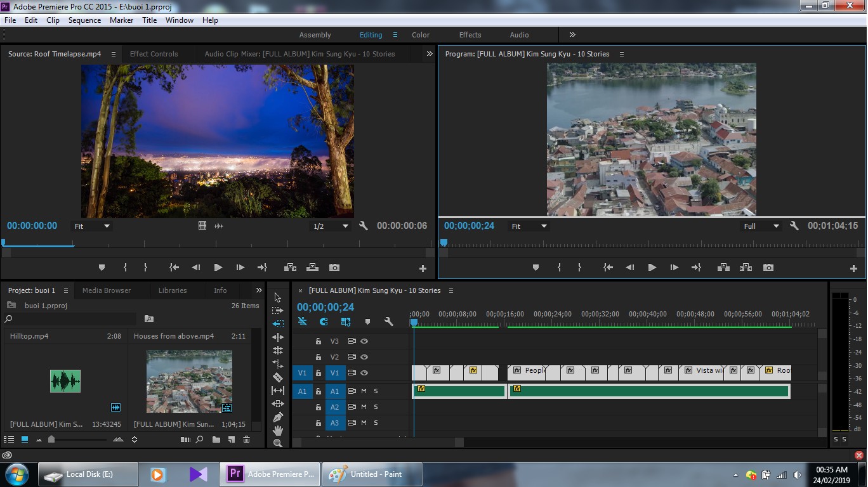Image resolution: width=868 pixels, height=487 pixels.
Task: Select the Slip tool
Action: pos(277,391)
